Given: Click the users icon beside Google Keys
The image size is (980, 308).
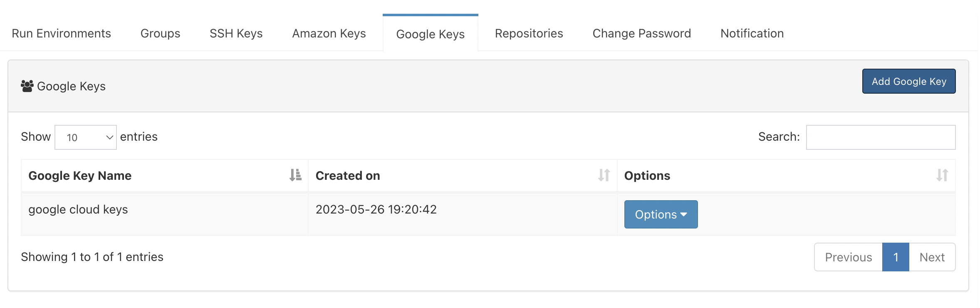Looking at the screenshot, I should point(27,86).
